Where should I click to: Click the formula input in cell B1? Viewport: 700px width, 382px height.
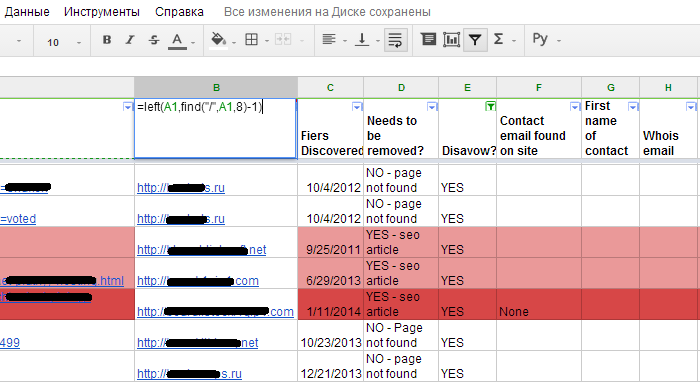[x=215, y=129]
